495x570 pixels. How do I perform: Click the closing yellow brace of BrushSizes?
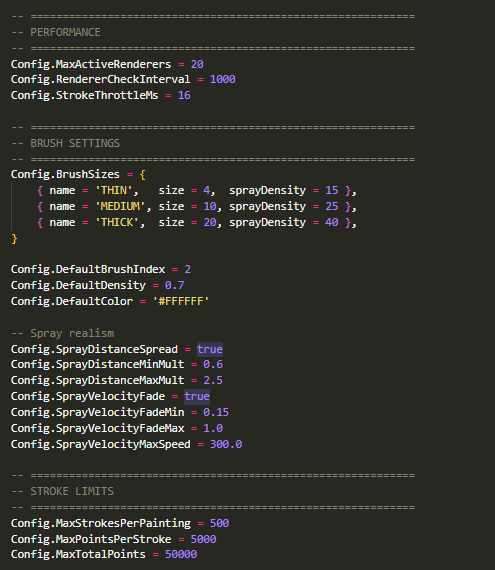coord(14,239)
